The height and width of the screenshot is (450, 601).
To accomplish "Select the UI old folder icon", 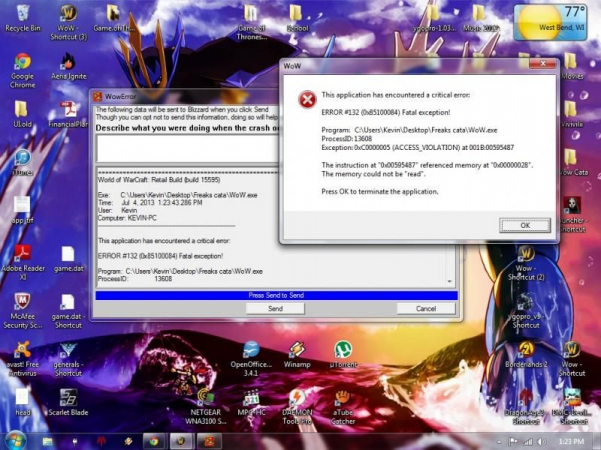I will pos(22,114).
